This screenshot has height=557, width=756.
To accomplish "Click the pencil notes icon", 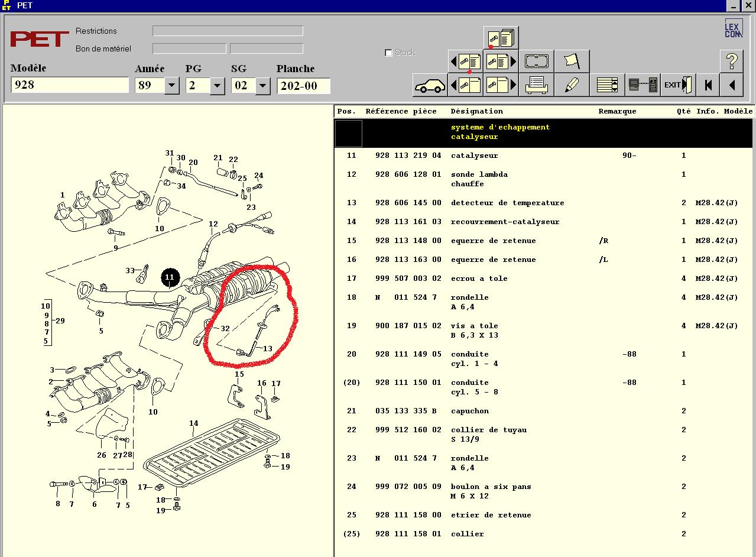I will click(x=572, y=85).
